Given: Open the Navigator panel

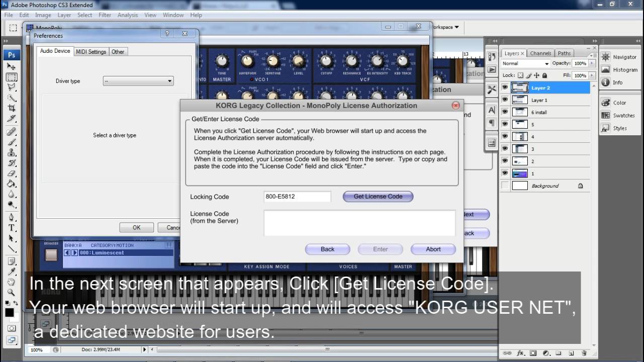Looking at the screenshot, I should [x=619, y=57].
